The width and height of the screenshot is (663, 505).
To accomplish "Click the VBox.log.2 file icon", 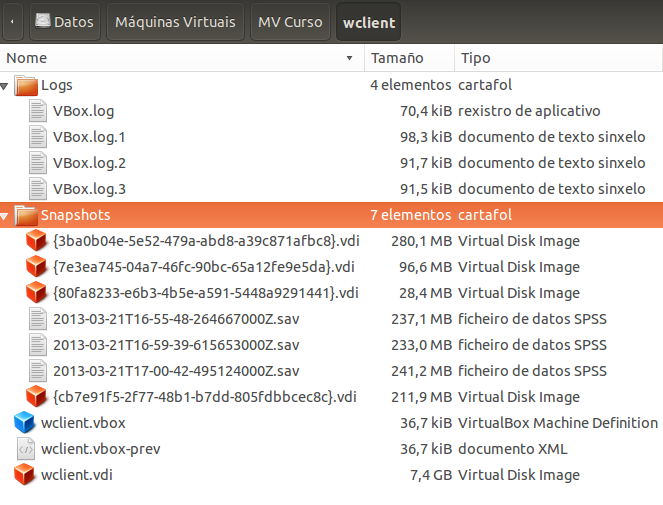I will (38, 163).
